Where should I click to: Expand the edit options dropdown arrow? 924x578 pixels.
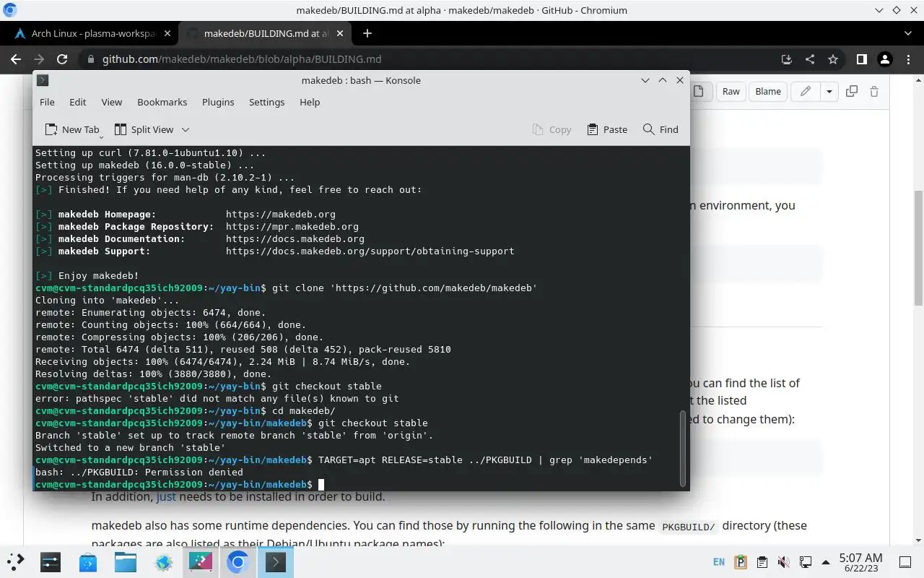[829, 91]
